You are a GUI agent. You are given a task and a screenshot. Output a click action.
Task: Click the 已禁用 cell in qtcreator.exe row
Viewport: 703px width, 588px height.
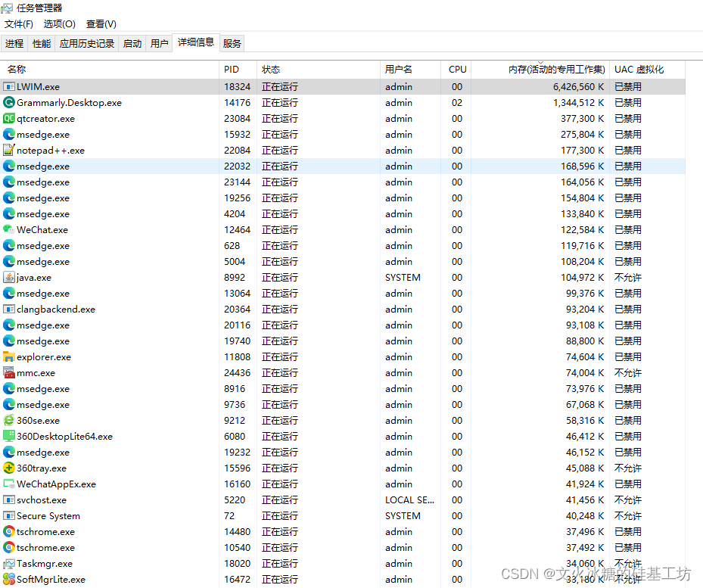point(627,118)
